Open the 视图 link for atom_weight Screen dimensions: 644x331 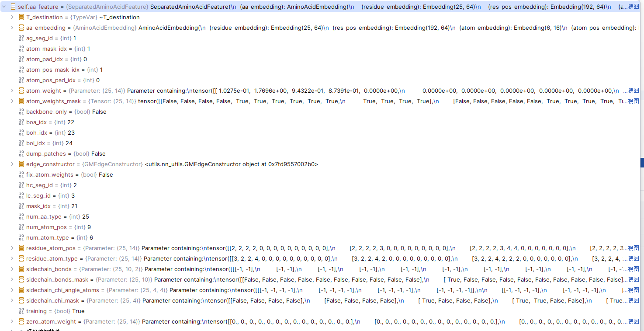[x=634, y=91]
